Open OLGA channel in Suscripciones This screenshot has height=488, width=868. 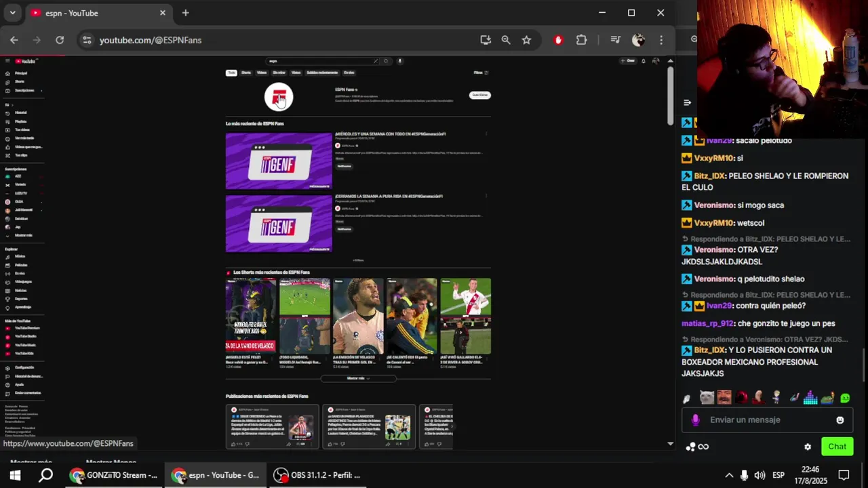click(x=19, y=201)
